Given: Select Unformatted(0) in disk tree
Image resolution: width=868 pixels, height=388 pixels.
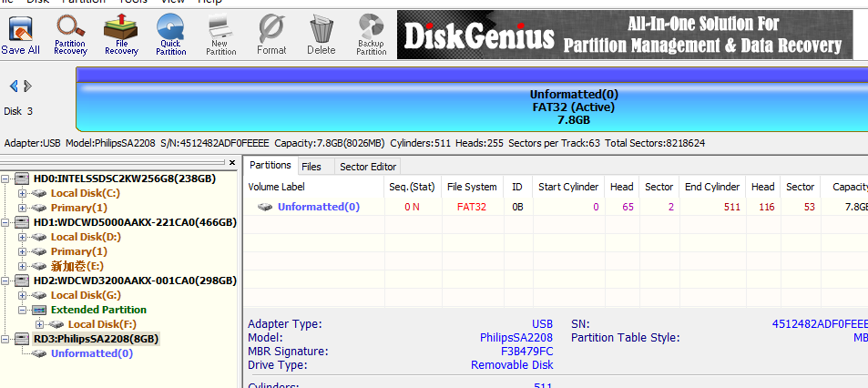Looking at the screenshot, I should (92, 353).
